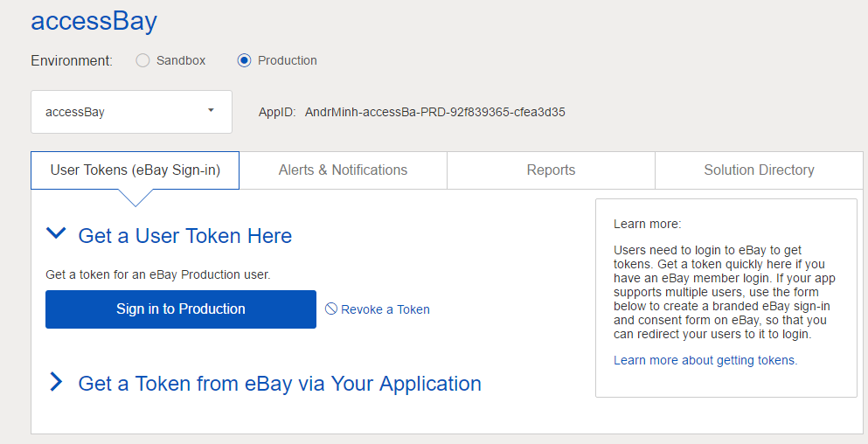Click the Revoke a Token link
The height and width of the screenshot is (444, 868).
[385, 309]
